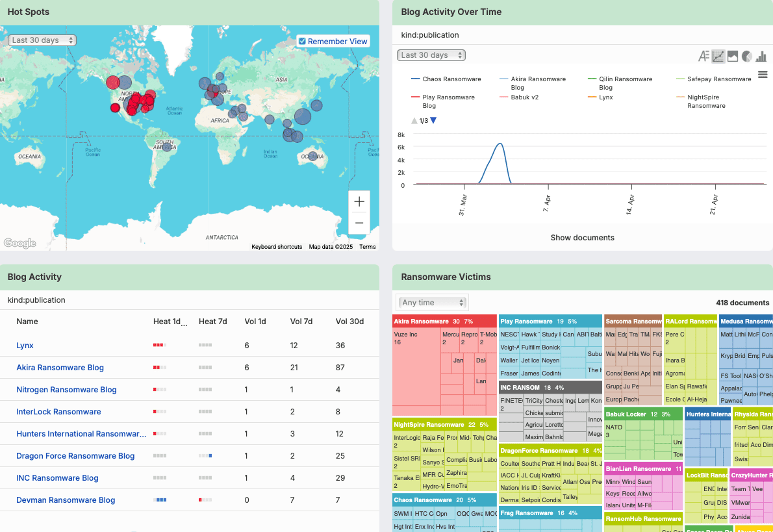
Task: Select the area chart view icon
Action: pyautogui.click(x=733, y=57)
